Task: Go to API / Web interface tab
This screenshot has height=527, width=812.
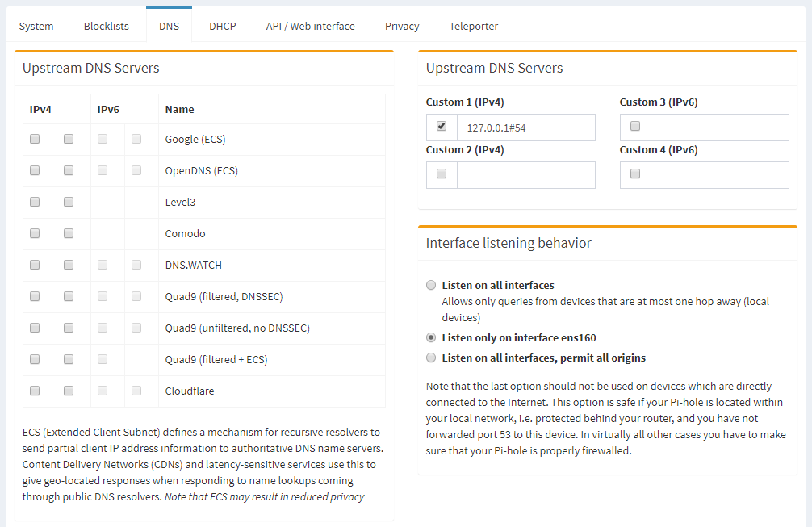Action: 310,26
